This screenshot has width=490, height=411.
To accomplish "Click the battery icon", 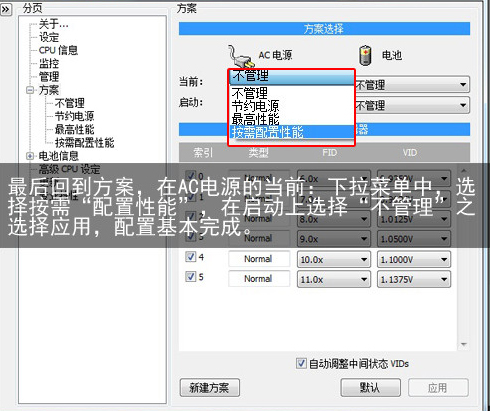I will pyautogui.click(x=365, y=55).
